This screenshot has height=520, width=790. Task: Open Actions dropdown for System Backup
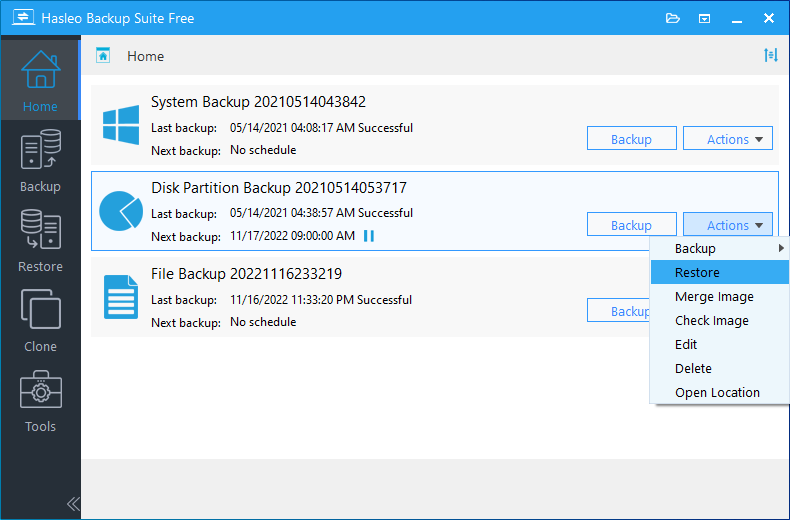click(x=728, y=139)
